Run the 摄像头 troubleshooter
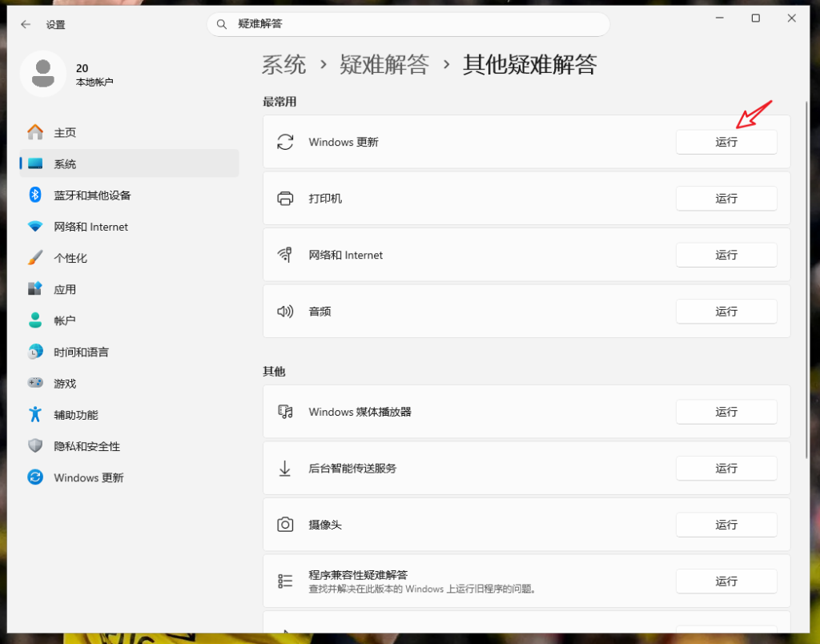 coord(726,525)
